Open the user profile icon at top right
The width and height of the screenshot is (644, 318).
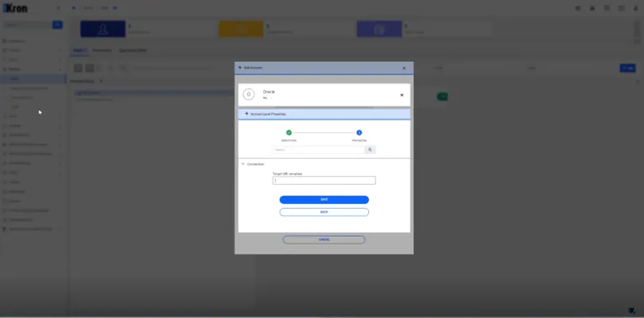636,8
